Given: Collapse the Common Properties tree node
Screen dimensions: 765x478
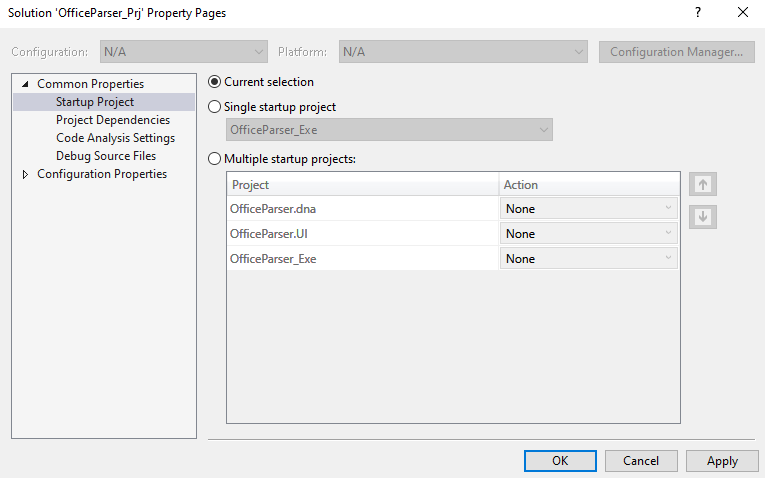Looking at the screenshot, I should [25, 84].
